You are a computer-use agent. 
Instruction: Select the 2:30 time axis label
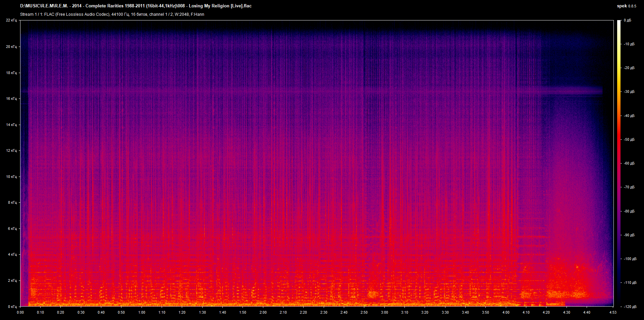point(323,312)
